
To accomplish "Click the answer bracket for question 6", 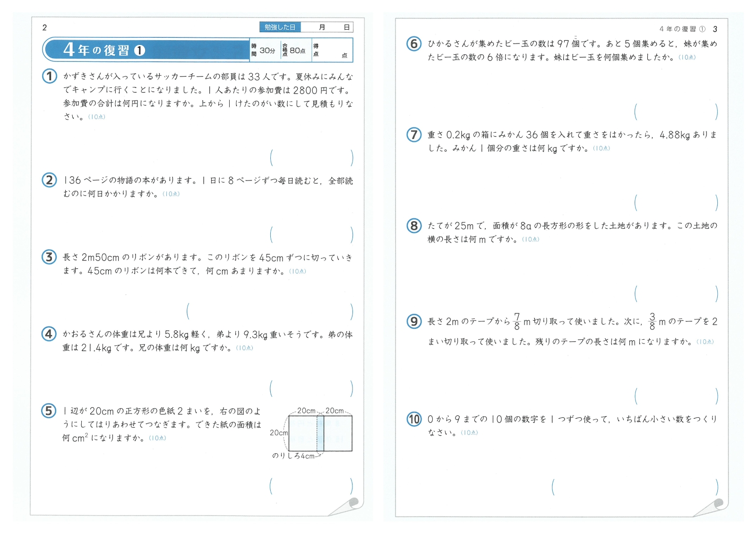I will 676,112.
